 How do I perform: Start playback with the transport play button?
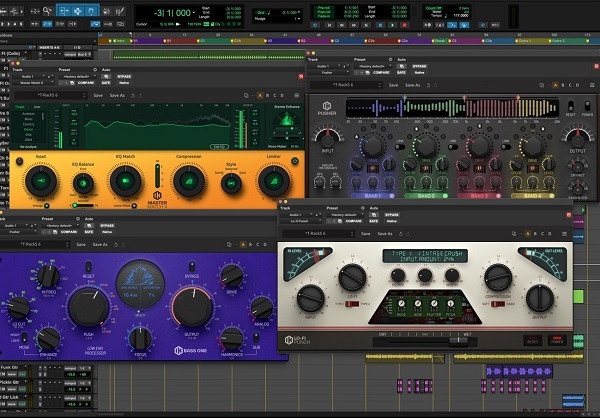[x=392, y=25]
